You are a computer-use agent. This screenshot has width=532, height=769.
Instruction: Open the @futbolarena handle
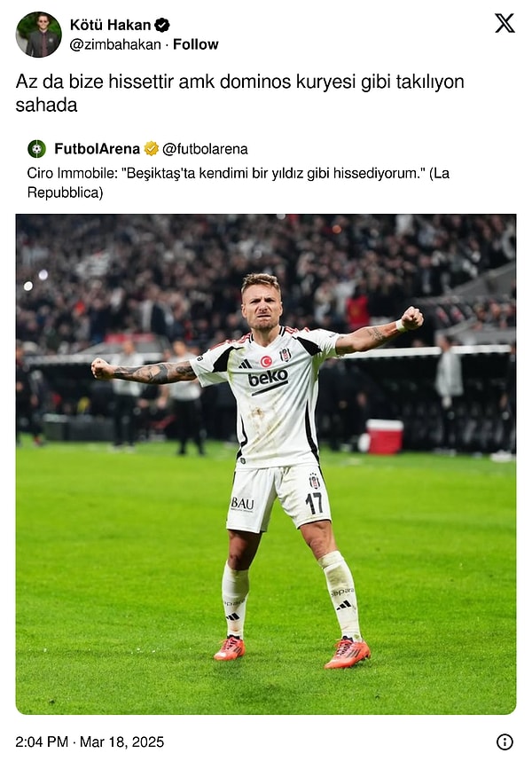click(x=205, y=149)
